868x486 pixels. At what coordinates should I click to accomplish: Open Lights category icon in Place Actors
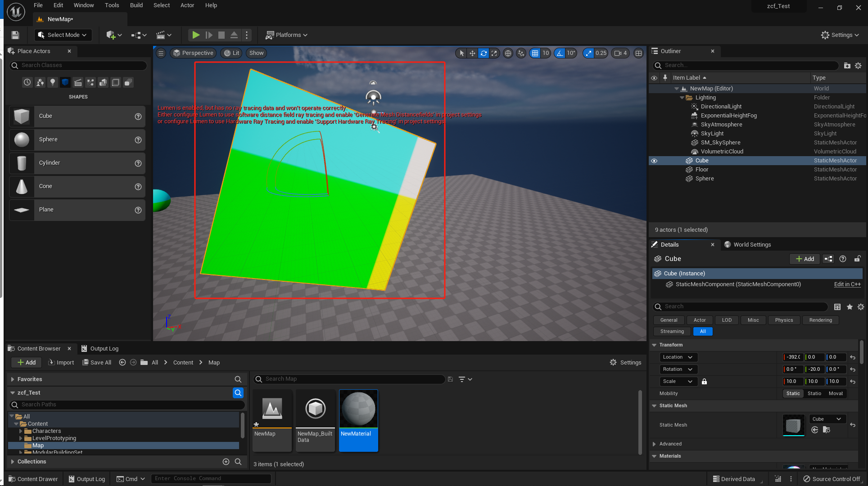[x=53, y=82]
